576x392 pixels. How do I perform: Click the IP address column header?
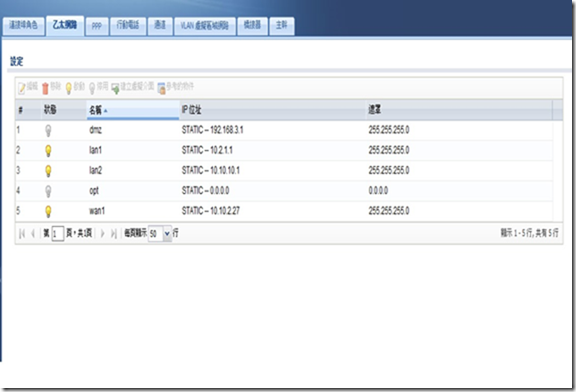pyautogui.click(x=273, y=110)
